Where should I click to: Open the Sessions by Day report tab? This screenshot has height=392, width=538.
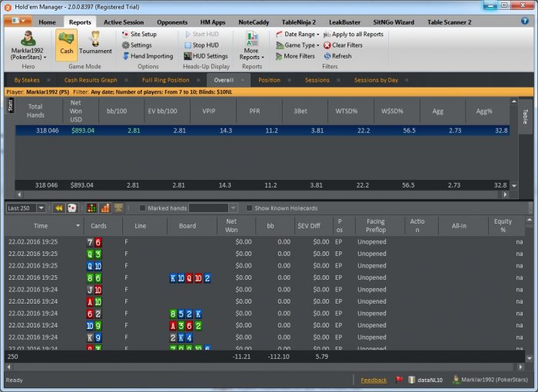[376, 80]
